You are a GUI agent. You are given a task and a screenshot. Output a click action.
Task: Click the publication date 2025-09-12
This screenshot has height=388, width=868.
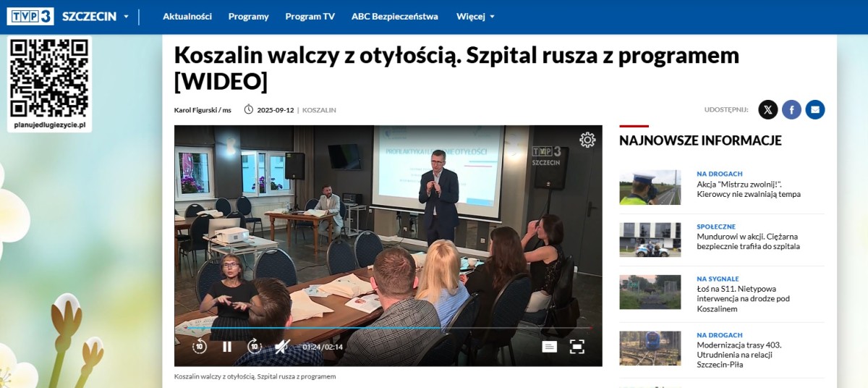pyautogui.click(x=275, y=110)
